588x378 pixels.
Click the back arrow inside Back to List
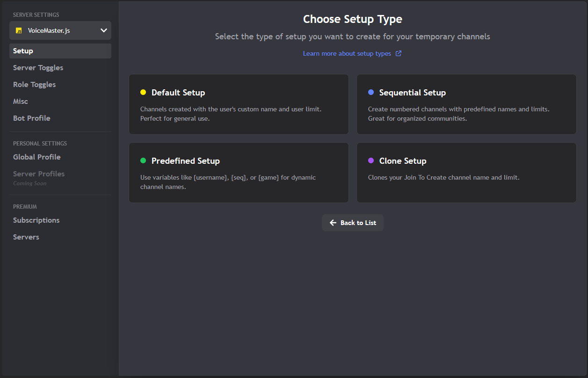point(332,223)
